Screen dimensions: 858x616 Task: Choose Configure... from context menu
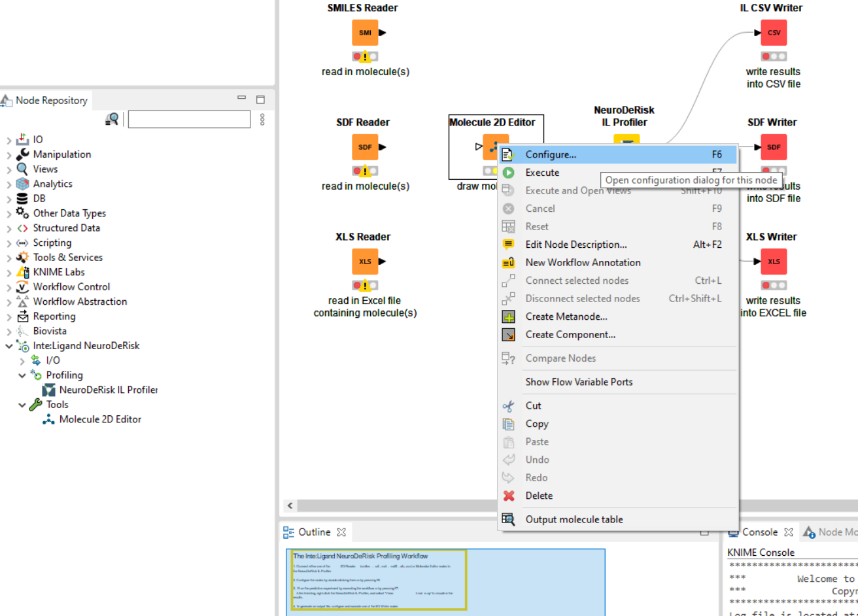tap(618, 155)
